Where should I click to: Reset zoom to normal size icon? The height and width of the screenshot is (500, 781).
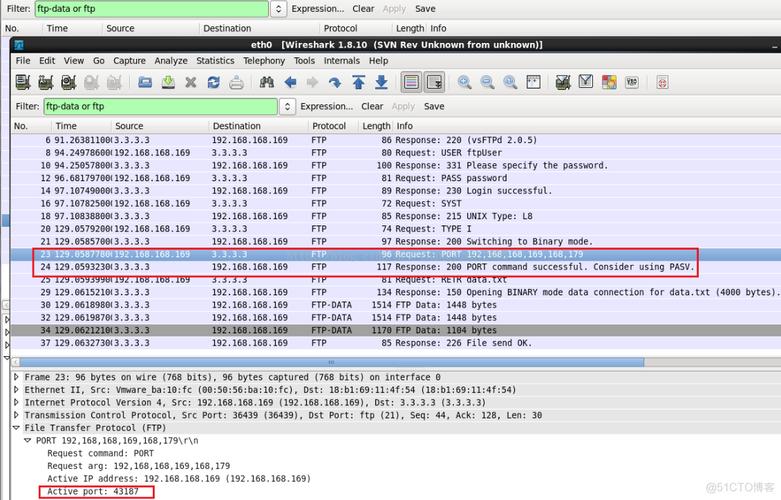(x=510, y=82)
